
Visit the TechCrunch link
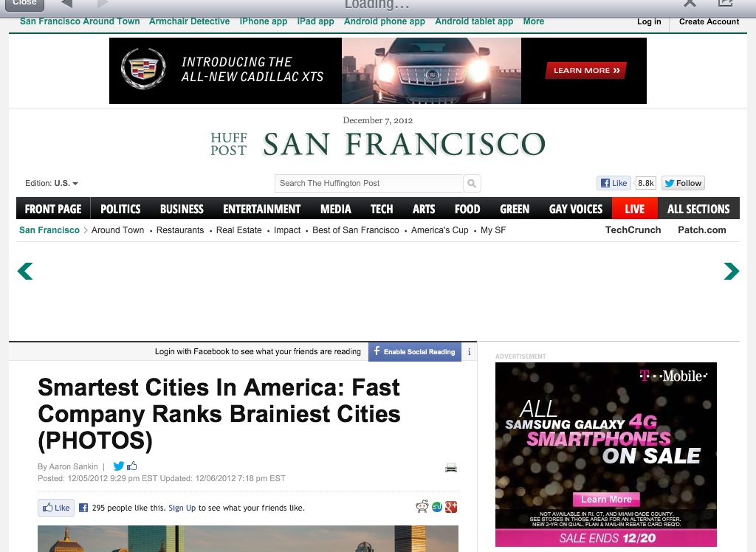633,230
